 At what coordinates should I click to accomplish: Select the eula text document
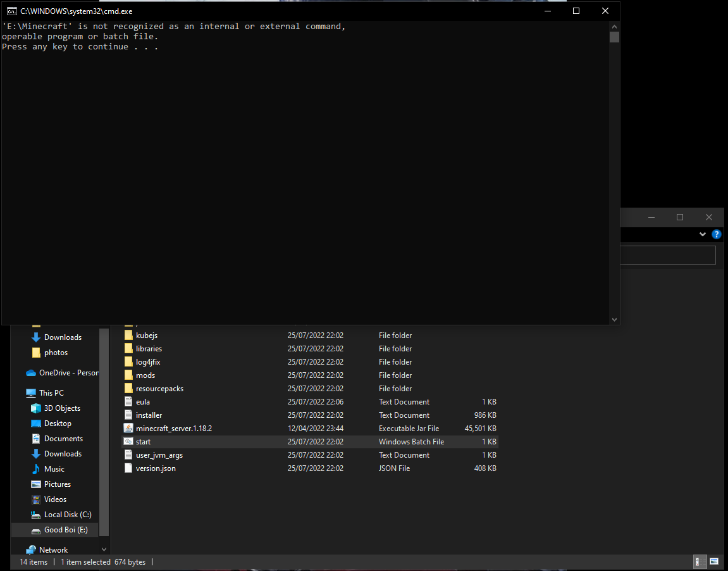(x=144, y=401)
